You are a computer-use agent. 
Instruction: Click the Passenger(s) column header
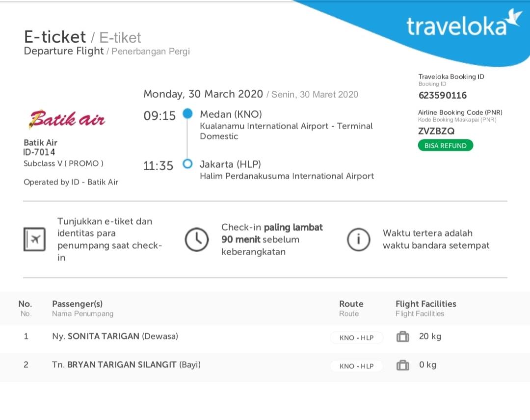point(78,304)
